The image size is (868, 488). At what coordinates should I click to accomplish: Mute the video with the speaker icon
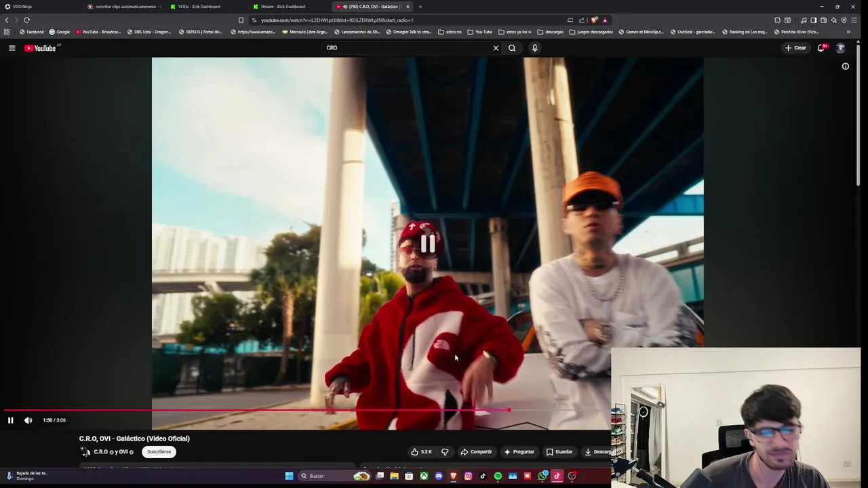[28, 420]
